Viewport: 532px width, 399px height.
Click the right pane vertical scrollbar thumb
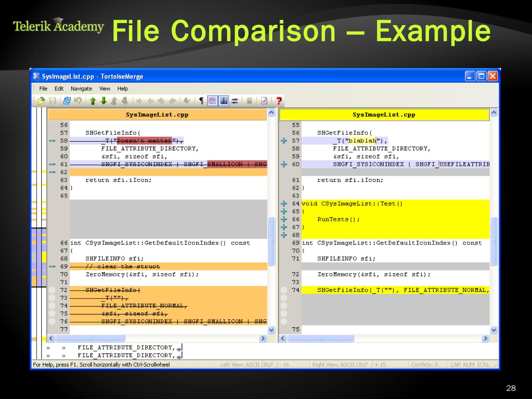(x=494, y=241)
